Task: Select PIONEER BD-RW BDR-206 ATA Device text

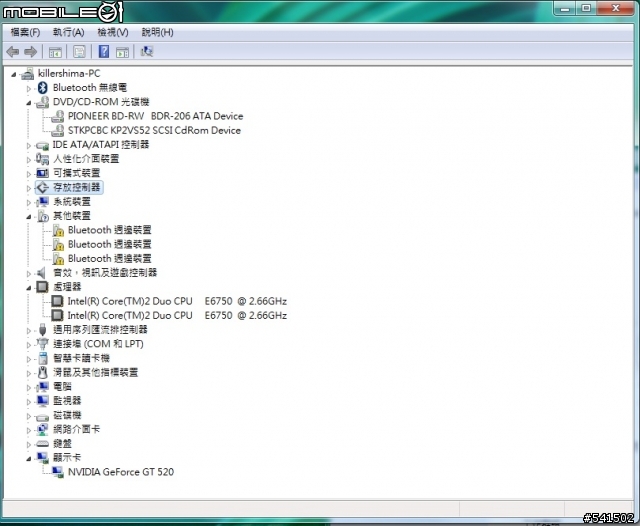Action: point(156,116)
